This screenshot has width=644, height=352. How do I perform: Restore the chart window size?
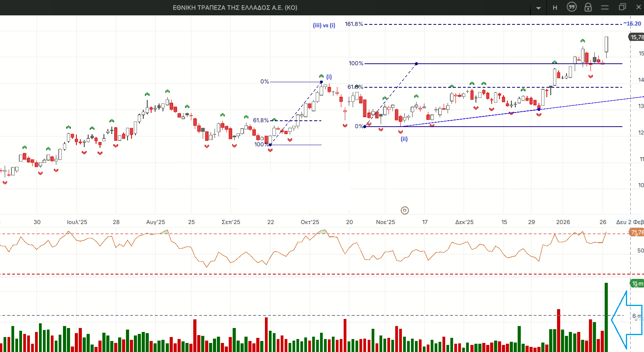[622, 7]
